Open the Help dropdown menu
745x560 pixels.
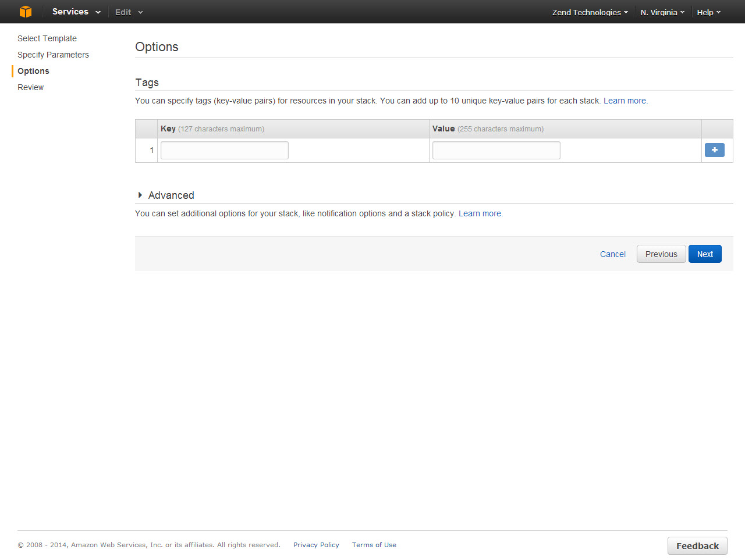coord(708,12)
